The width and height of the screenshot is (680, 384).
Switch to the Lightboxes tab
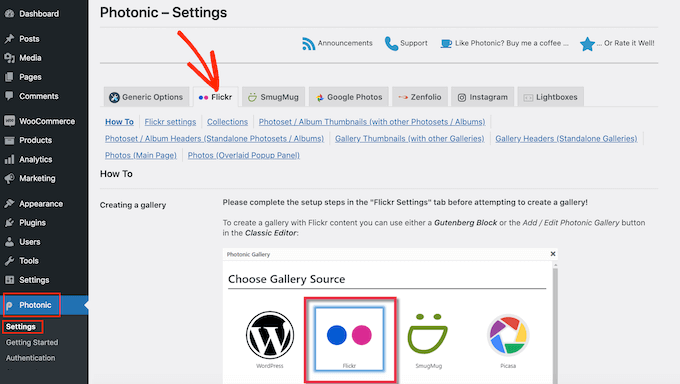coord(550,97)
